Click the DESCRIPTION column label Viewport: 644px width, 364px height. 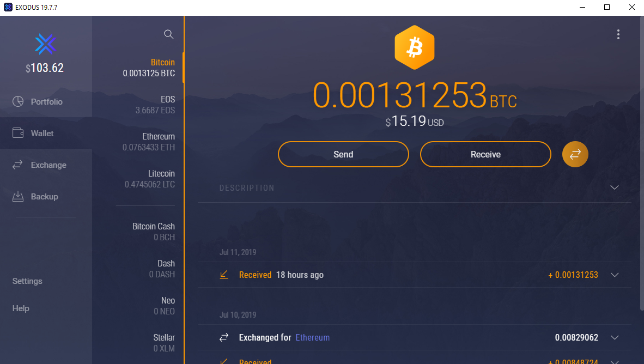(x=247, y=188)
